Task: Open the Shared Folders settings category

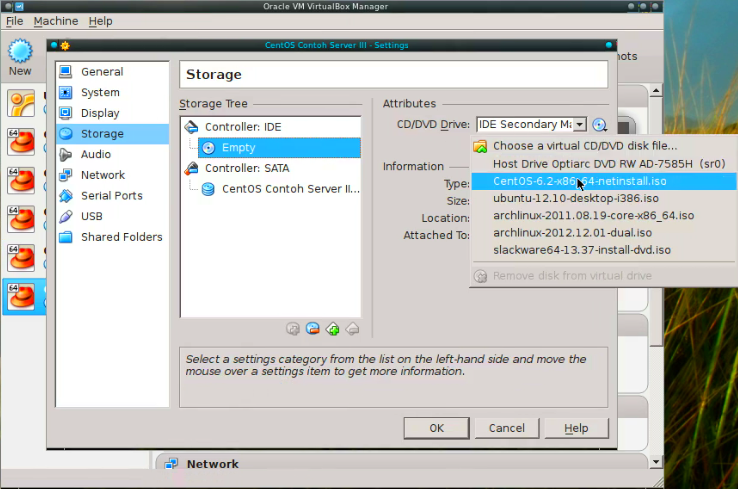Action: point(112,237)
